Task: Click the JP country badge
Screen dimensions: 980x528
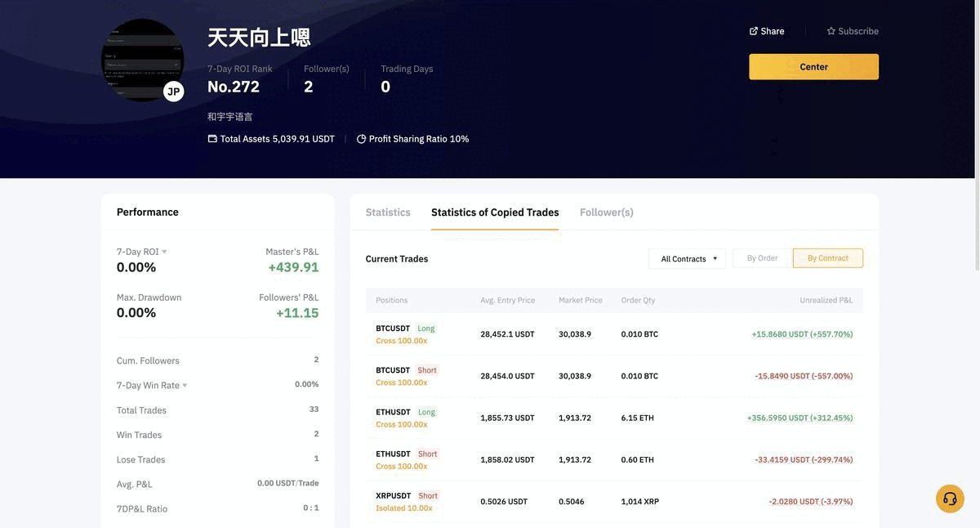Action: coord(173,92)
